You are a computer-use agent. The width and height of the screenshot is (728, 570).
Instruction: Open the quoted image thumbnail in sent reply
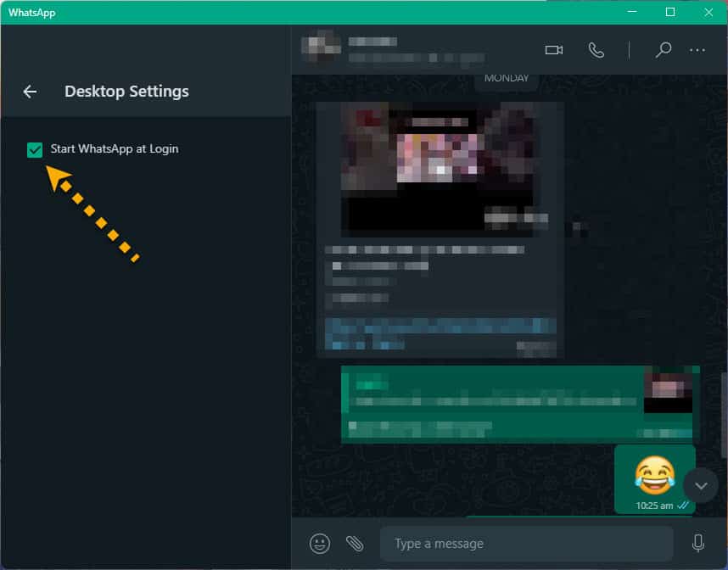pyautogui.click(x=668, y=389)
